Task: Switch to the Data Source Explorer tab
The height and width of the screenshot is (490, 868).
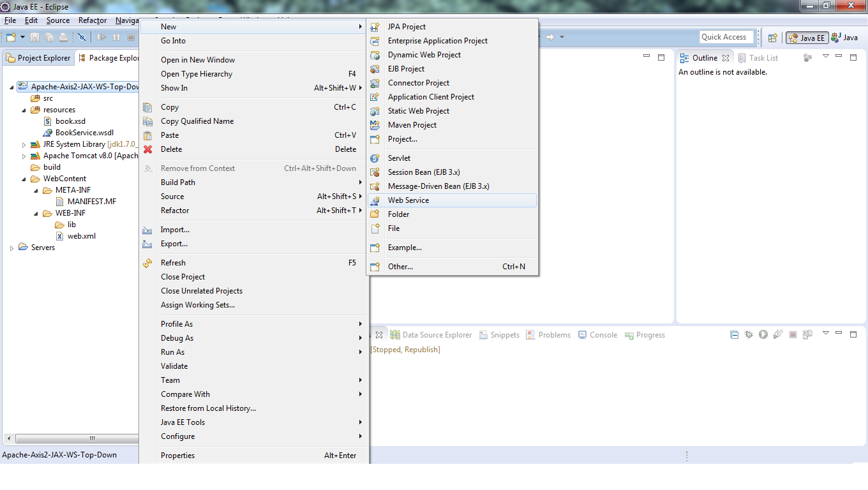Action: [431, 335]
